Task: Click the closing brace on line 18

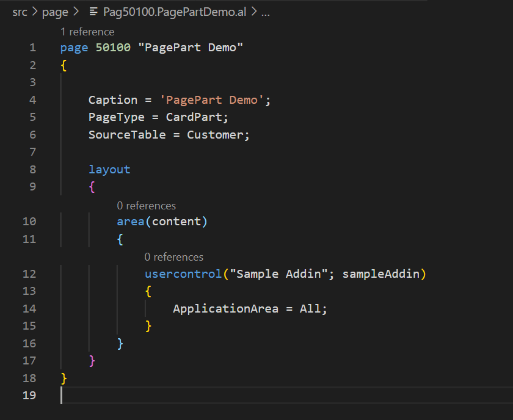Action: tap(64, 378)
